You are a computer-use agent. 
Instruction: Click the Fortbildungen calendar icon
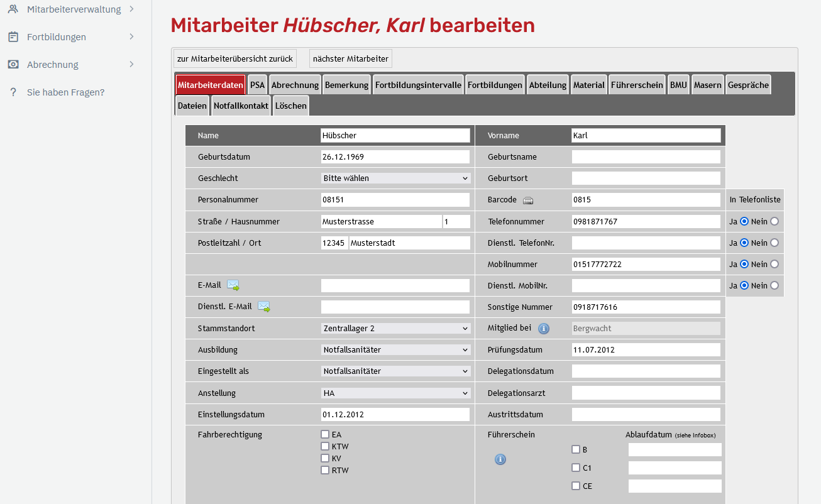click(x=13, y=36)
